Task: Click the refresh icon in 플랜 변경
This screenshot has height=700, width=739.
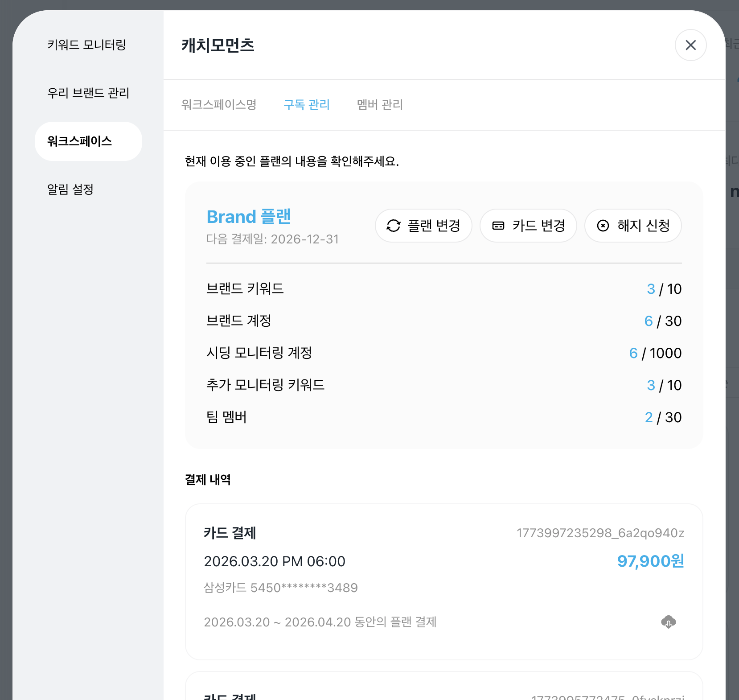Action: 393,226
